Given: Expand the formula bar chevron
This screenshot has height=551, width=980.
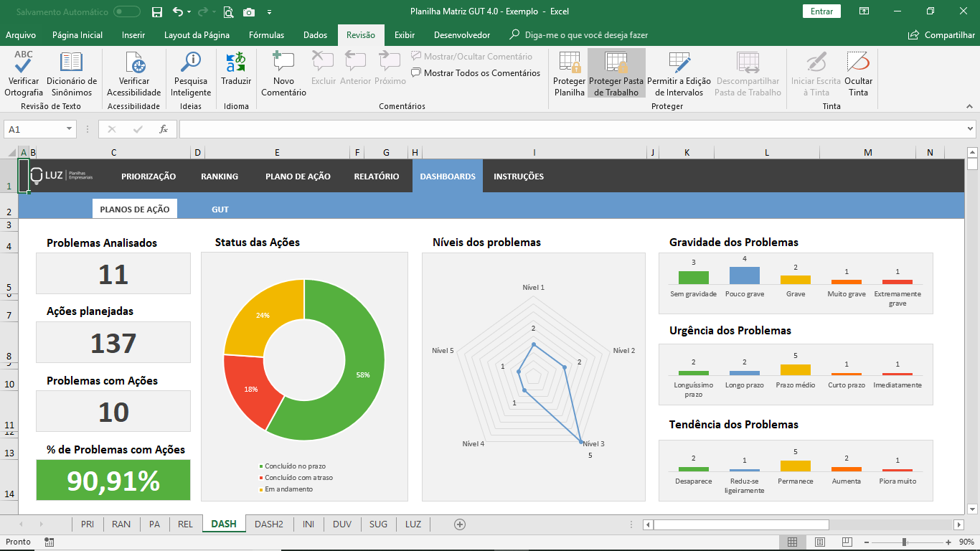Looking at the screenshot, I should point(970,129).
